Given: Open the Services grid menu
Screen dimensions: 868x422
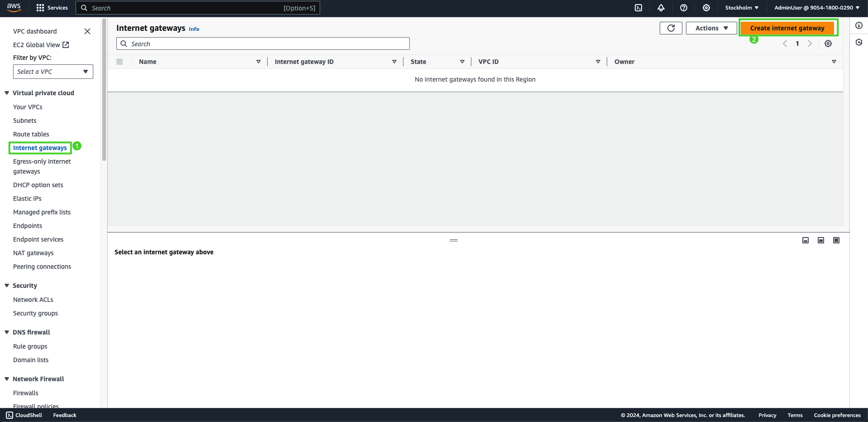Looking at the screenshot, I should 52,8.
